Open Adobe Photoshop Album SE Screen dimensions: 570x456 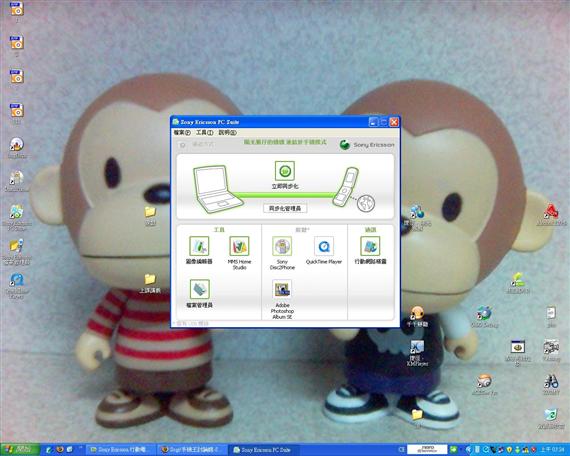click(x=282, y=289)
